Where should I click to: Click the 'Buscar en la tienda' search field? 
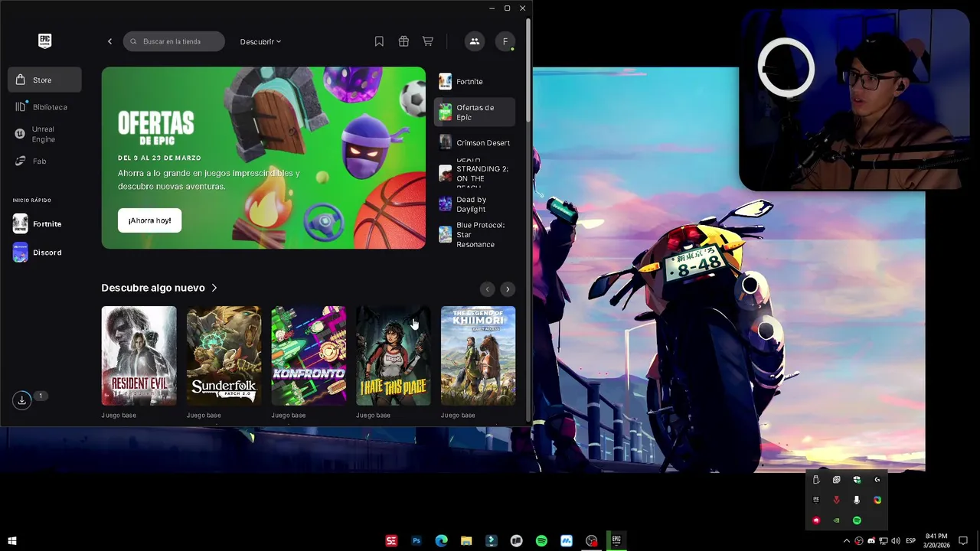pos(174,41)
